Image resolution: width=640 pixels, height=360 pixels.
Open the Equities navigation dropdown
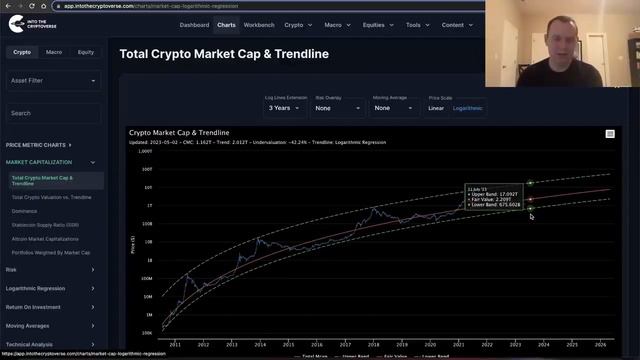378,25
